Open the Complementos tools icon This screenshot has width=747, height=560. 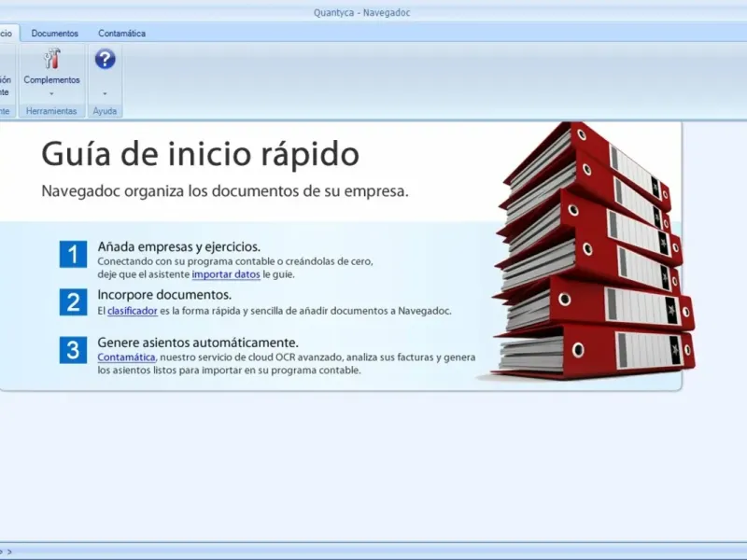52,59
